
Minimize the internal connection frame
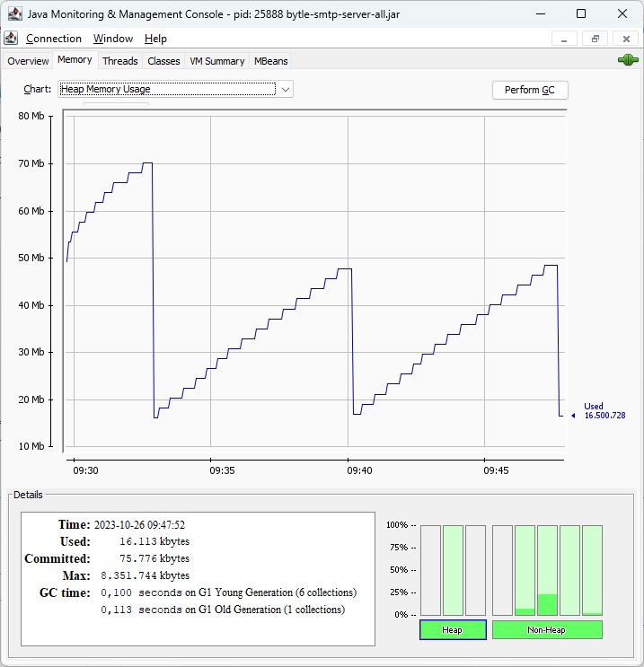point(564,39)
